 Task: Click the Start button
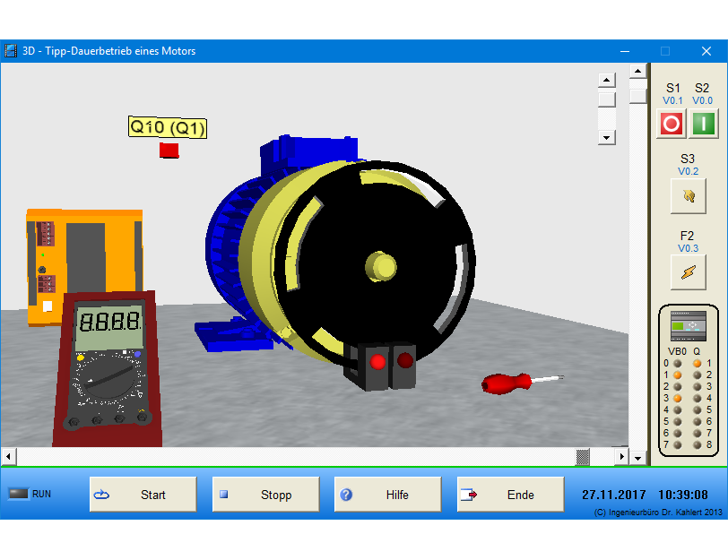point(143,495)
